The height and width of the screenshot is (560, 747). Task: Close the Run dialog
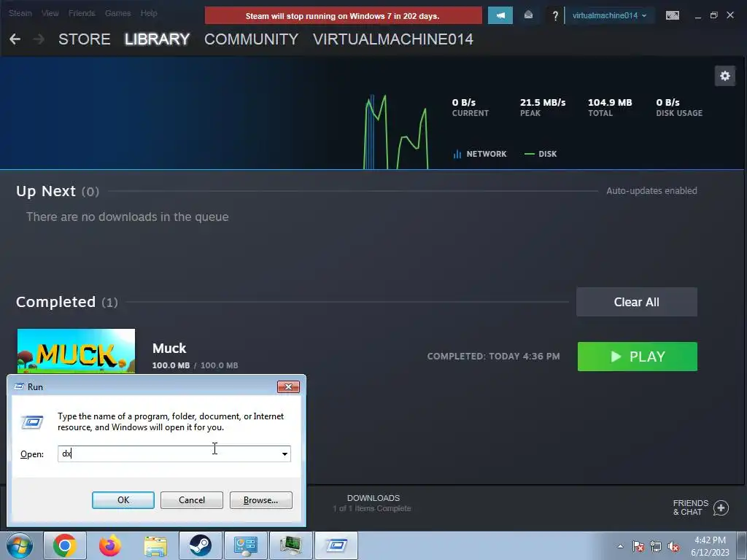(x=288, y=386)
